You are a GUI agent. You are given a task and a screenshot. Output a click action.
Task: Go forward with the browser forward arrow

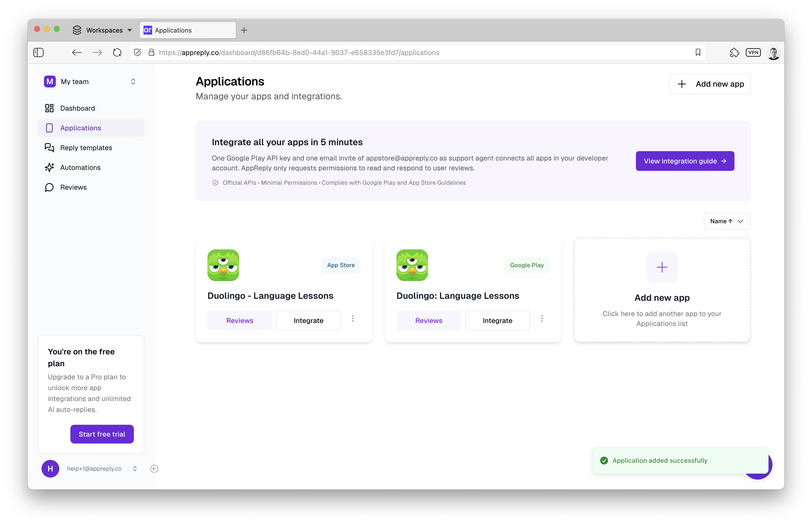(97, 53)
